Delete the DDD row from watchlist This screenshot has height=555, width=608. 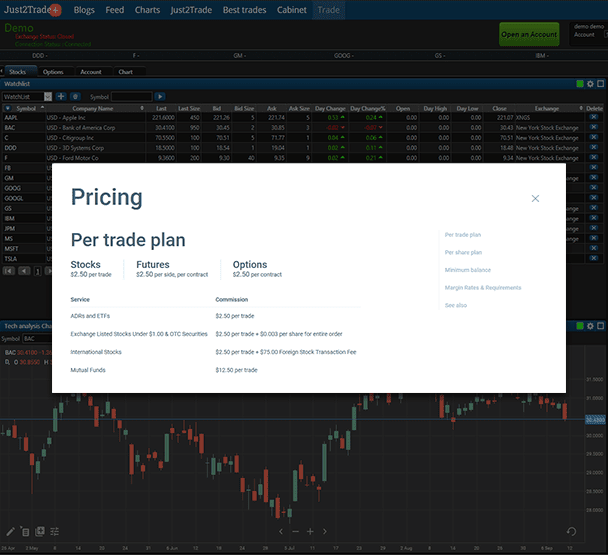tap(594, 147)
